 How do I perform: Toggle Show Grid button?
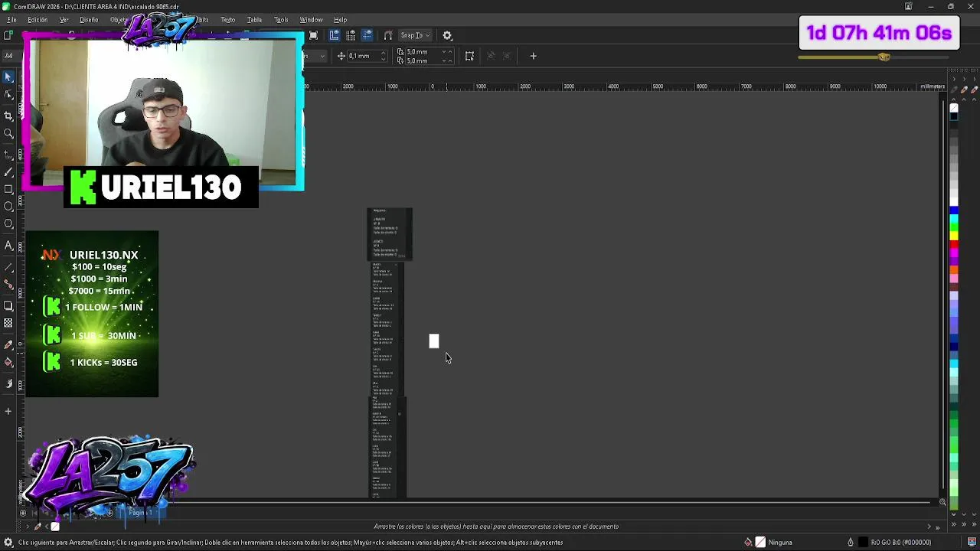coord(351,35)
